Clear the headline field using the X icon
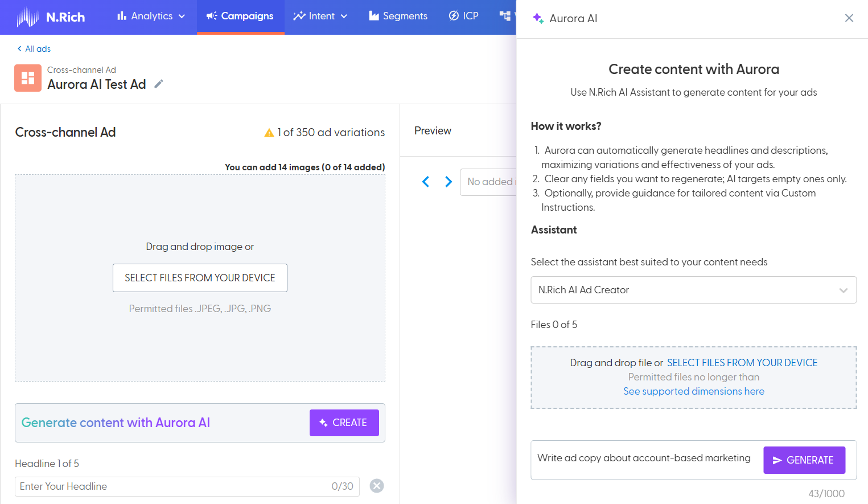The image size is (868, 504). pyautogui.click(x=377, y=486)
